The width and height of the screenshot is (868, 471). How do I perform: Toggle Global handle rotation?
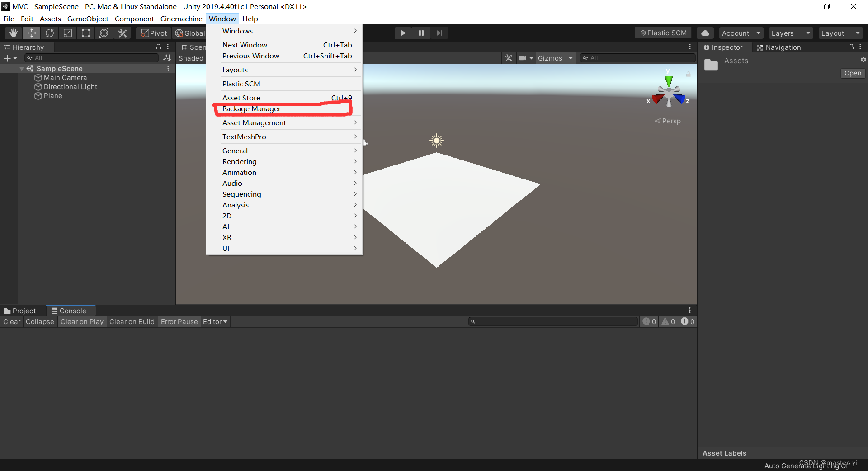190,33
